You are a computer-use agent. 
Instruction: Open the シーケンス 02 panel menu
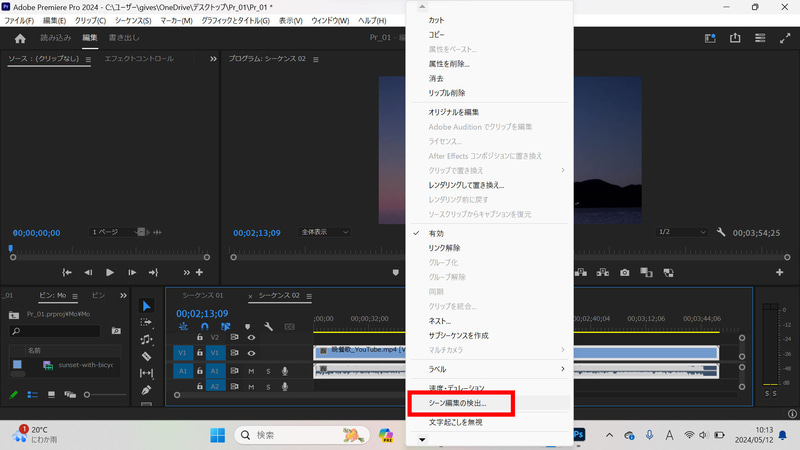coord(309,296)
